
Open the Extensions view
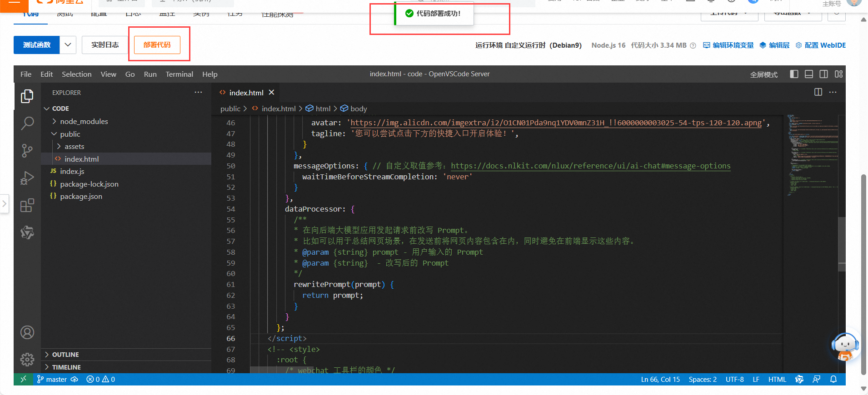[27, 205]
